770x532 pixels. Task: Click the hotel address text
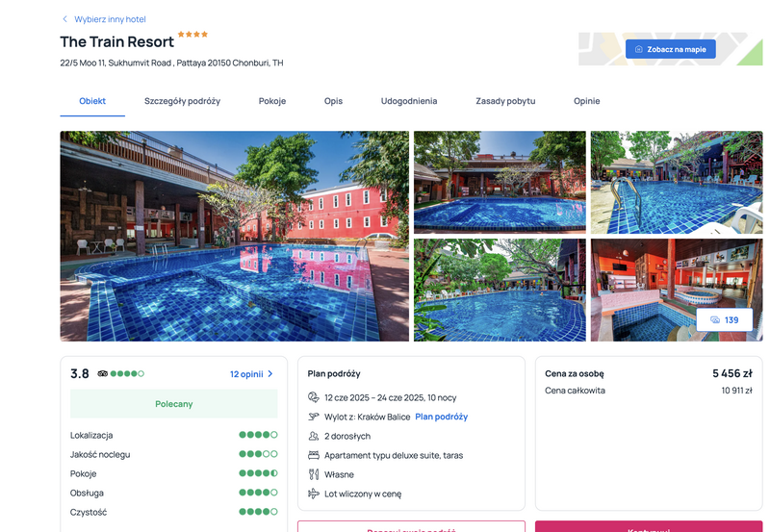[x=171, y=63]
